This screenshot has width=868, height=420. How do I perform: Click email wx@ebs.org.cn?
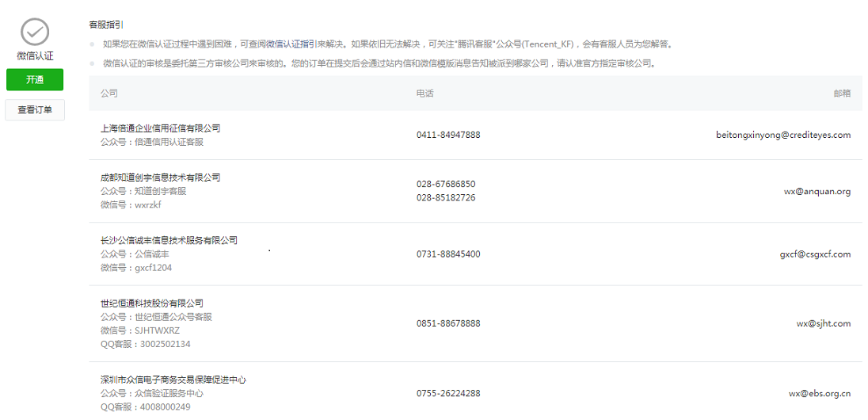point(820,393)
